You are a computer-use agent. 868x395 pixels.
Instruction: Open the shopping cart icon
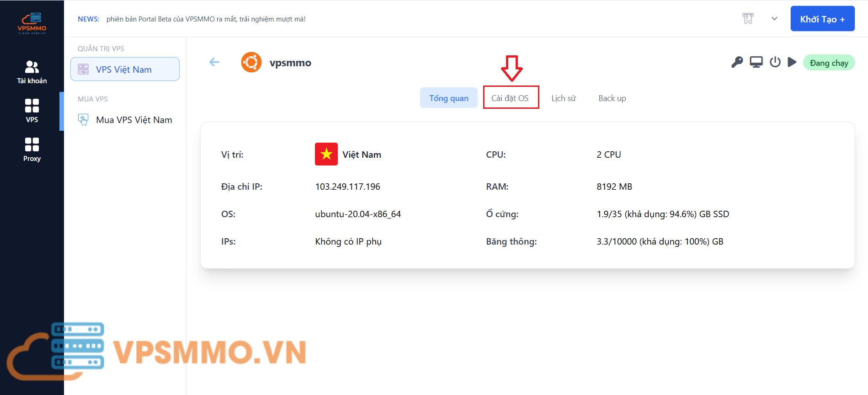748,19
